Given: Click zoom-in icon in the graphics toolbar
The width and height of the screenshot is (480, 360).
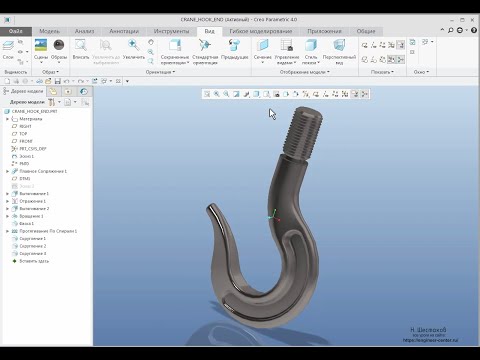Looking at the screenshot, I should pyautogui.click(x=217, y=94).
